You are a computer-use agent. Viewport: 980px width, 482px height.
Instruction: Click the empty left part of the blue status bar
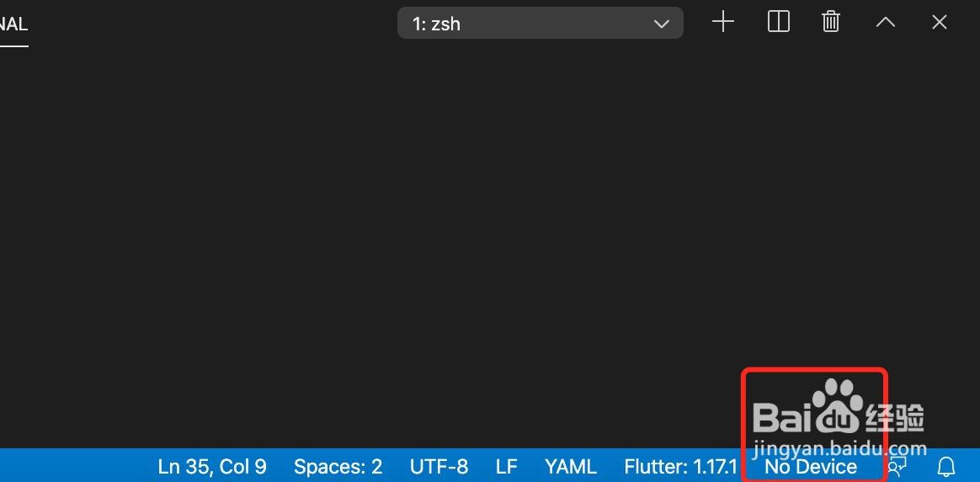tap(67, 466)
